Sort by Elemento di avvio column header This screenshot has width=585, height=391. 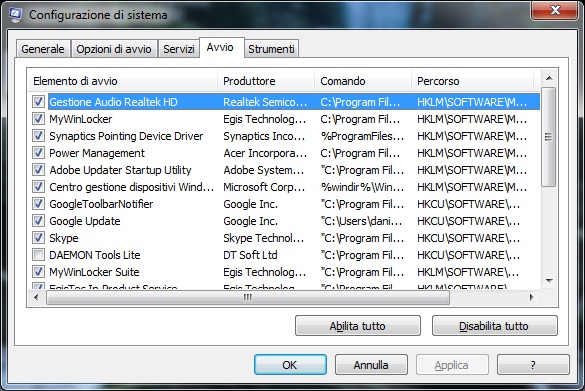[122, 81]
